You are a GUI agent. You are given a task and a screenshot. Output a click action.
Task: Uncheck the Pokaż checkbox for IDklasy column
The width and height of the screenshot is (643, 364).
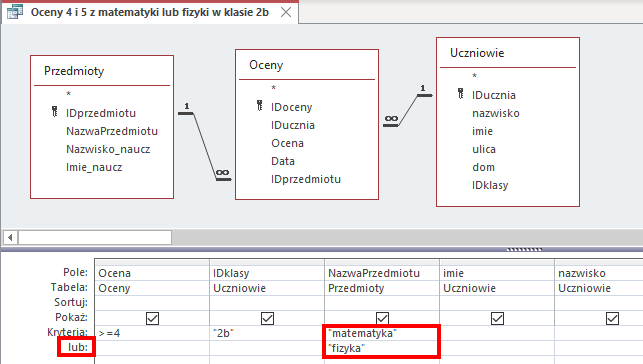click(x=267, y=318)
